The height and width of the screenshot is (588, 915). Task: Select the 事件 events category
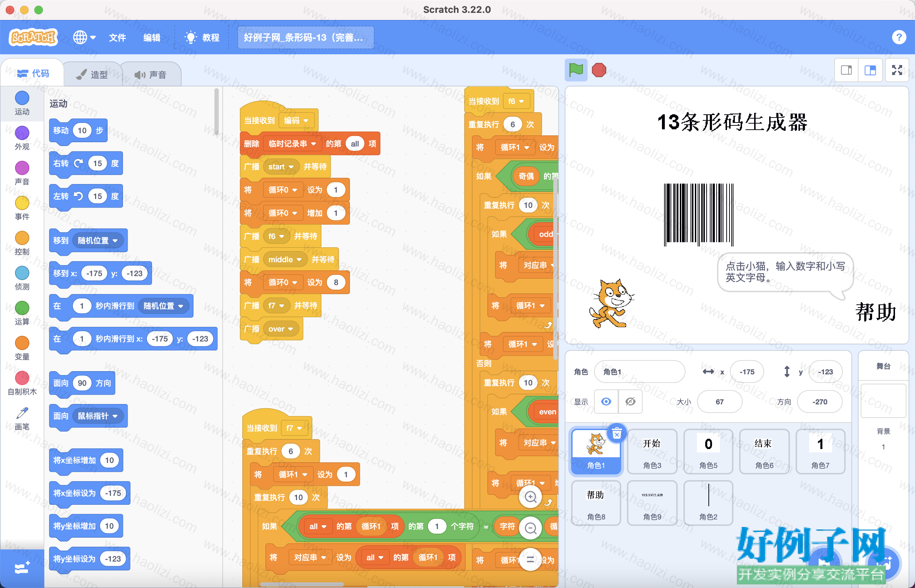[22, 209]
